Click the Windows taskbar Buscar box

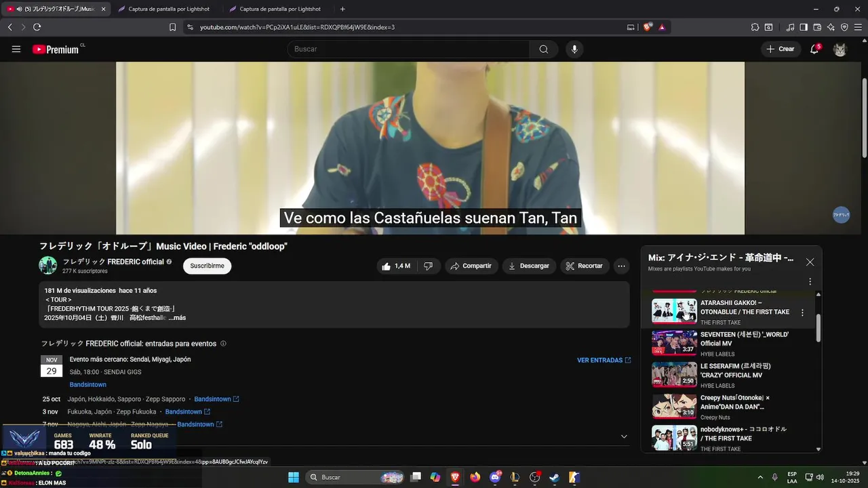tap(356, 477)
